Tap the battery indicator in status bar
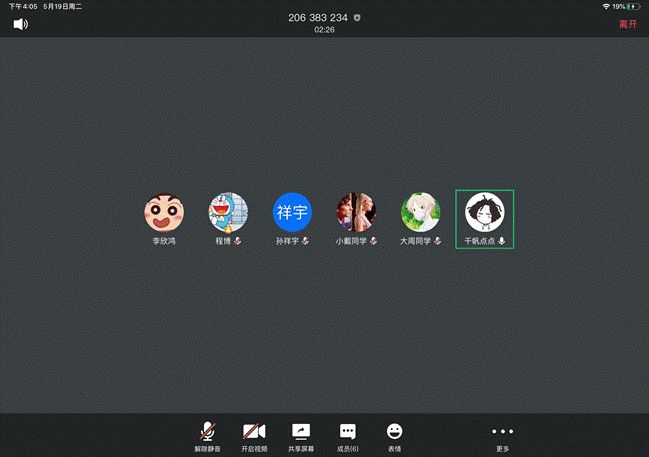Screen dimensions: 649x457 click(635, 6)
